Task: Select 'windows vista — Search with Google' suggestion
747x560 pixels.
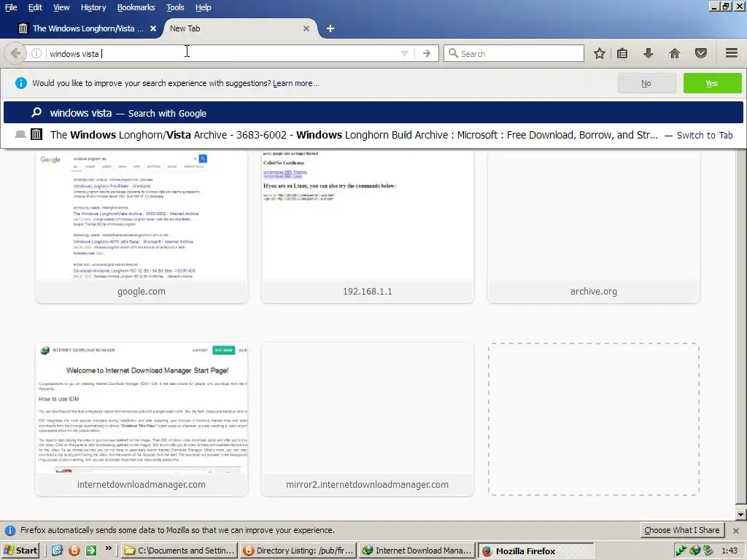Action: [x=373, y=113]
